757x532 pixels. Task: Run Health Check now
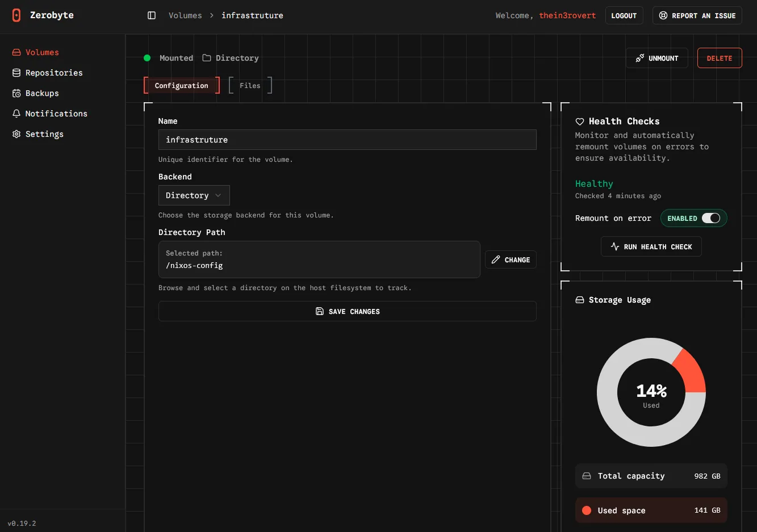(x=651, y=246)
